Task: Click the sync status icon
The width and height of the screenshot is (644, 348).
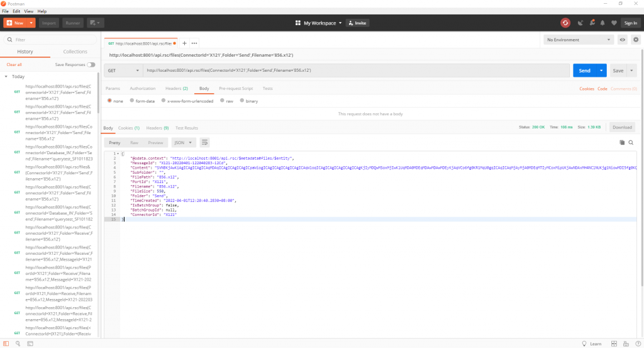Action: point(565,23)
